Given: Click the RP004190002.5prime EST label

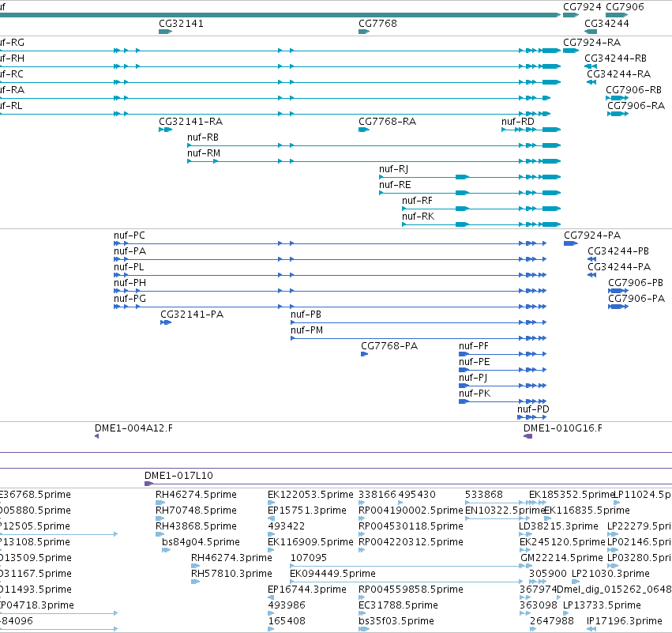Looking at the screenshot, I should coord(411,511).
